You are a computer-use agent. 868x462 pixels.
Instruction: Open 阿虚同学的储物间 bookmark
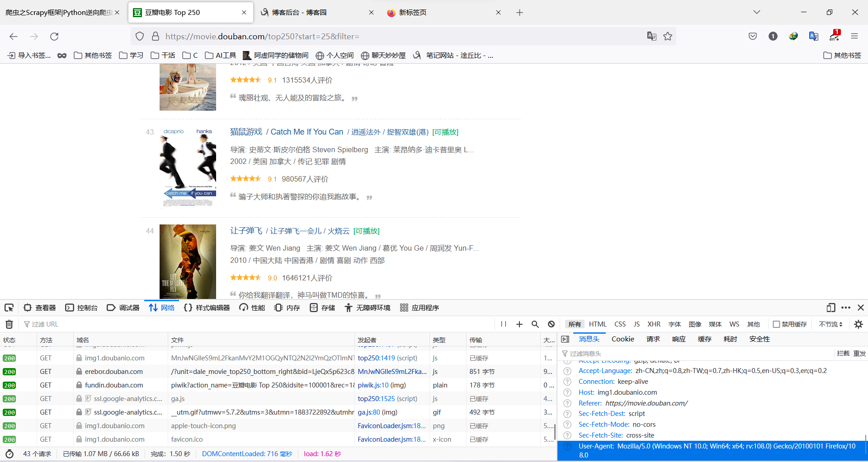pyautogui.click(x=276, y=55)
